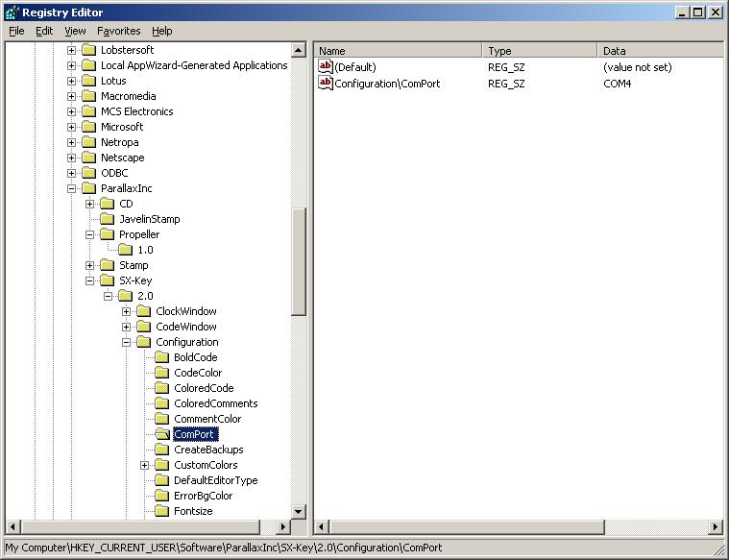The image size is (729, 560).
Task: Minimize the Registry Editor window
Action: coord(682,12)
